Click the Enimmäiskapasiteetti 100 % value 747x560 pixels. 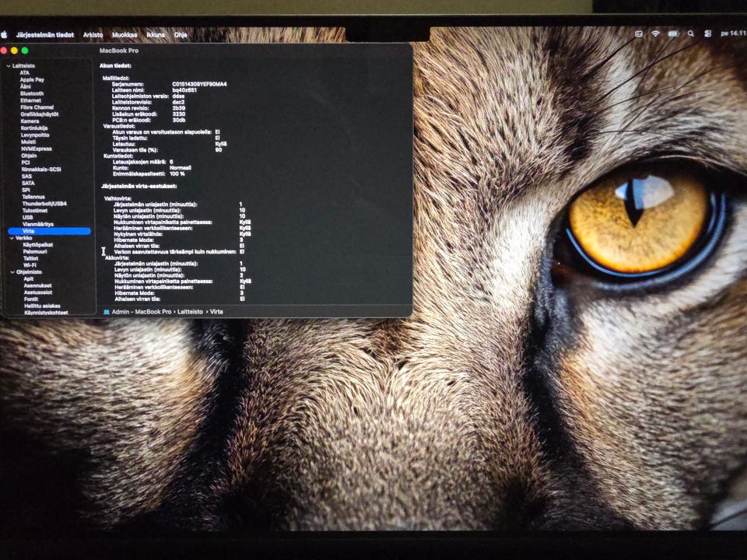(x=177, y=174)
